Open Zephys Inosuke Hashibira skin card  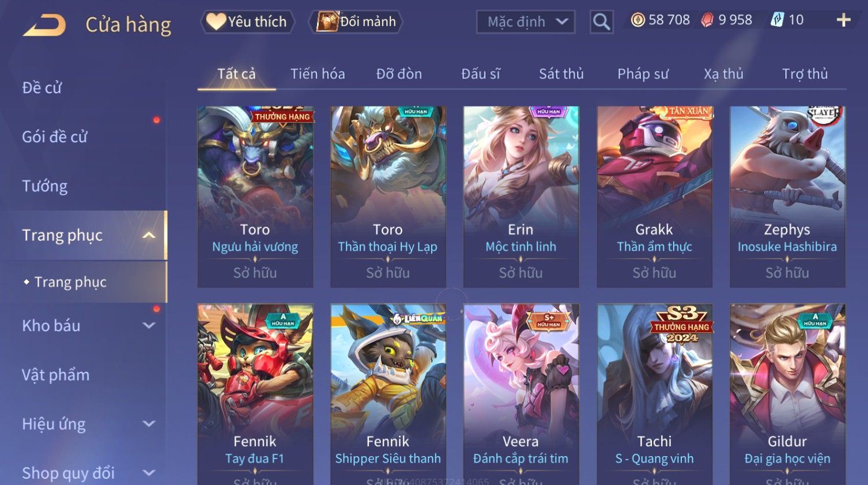pyautogui.click(x=787, y=196)
